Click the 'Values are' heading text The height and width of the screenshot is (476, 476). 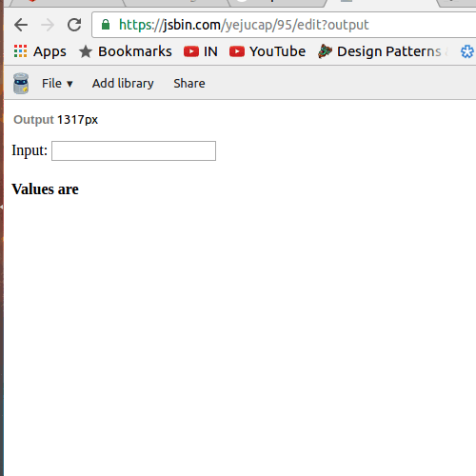[45, 189]
